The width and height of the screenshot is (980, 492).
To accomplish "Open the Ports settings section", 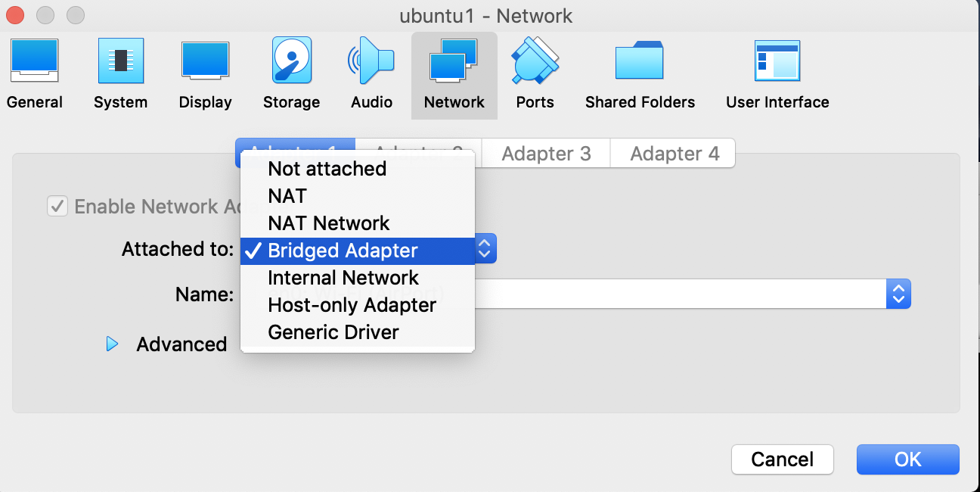I will 535,75.
